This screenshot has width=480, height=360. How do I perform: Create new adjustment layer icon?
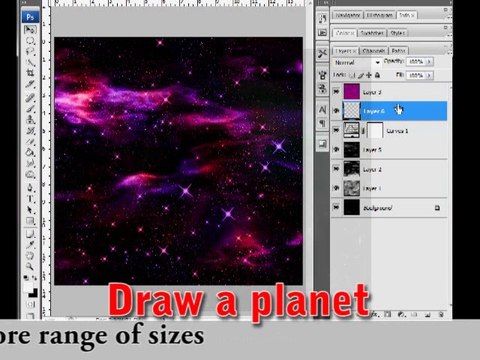click(401, 314)
